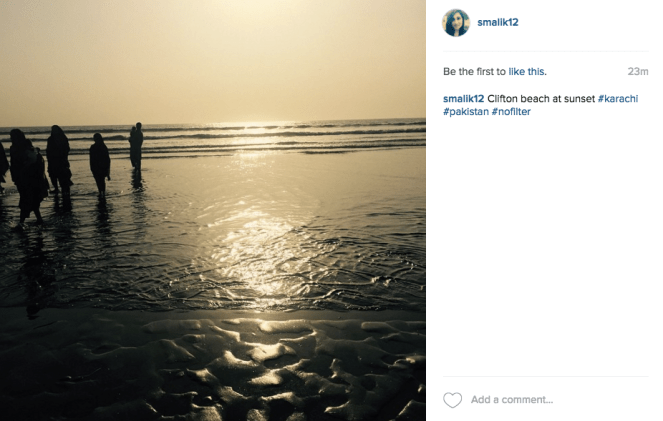
Task: Select the #nofilter hashtag
Action: 513,112
